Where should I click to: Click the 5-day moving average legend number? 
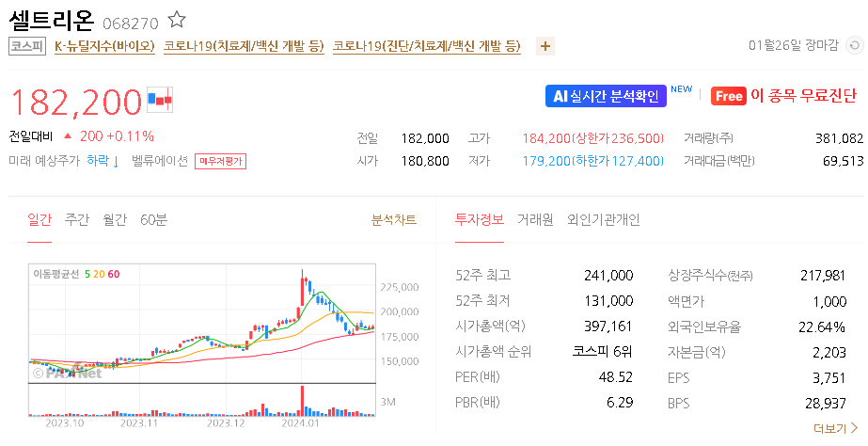tap(87, 274)
